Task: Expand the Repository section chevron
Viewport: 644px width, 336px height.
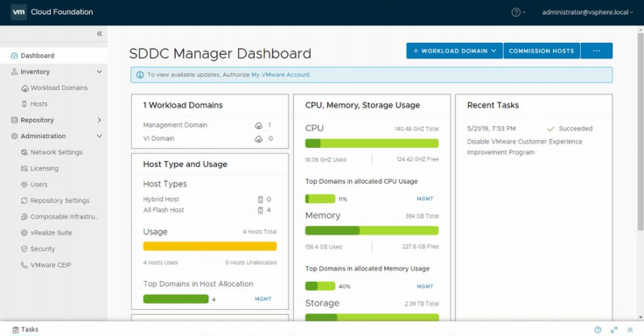Action: pos(100,120)
